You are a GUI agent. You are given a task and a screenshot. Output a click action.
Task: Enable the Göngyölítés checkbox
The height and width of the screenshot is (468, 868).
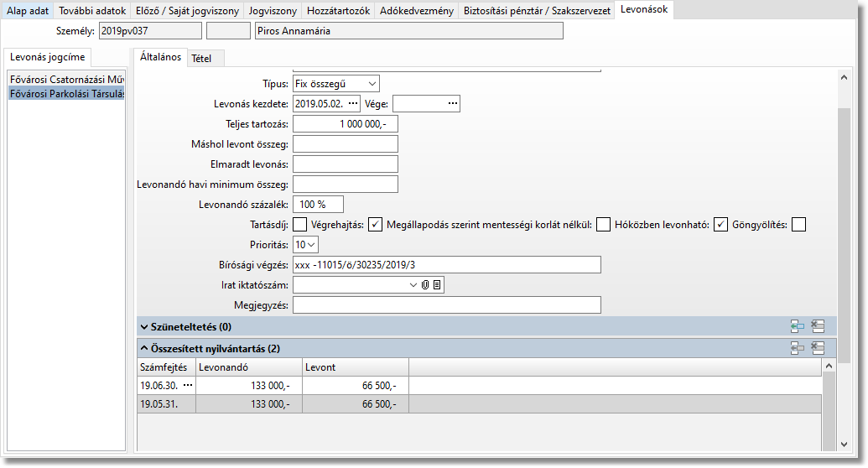[798, 224]
